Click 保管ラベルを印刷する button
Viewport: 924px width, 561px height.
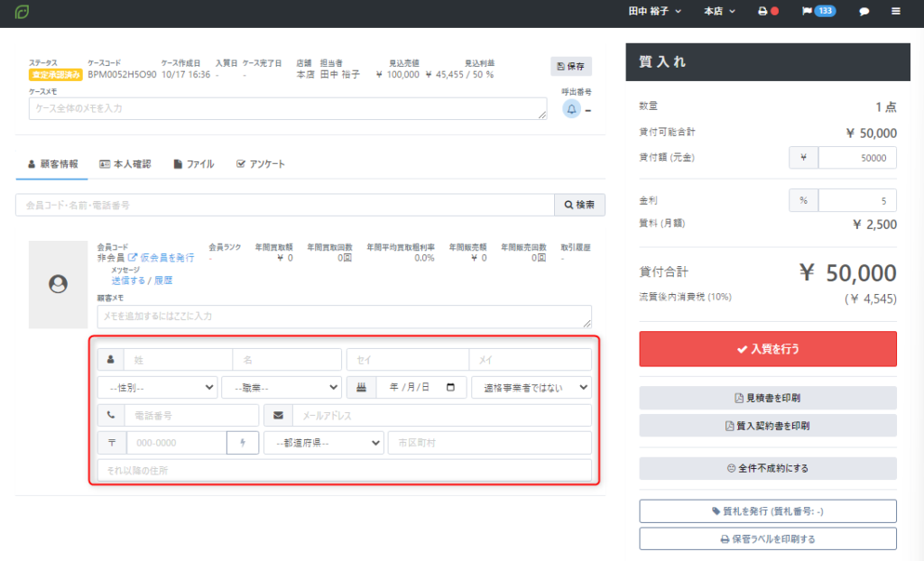click(x=768, y=538)
